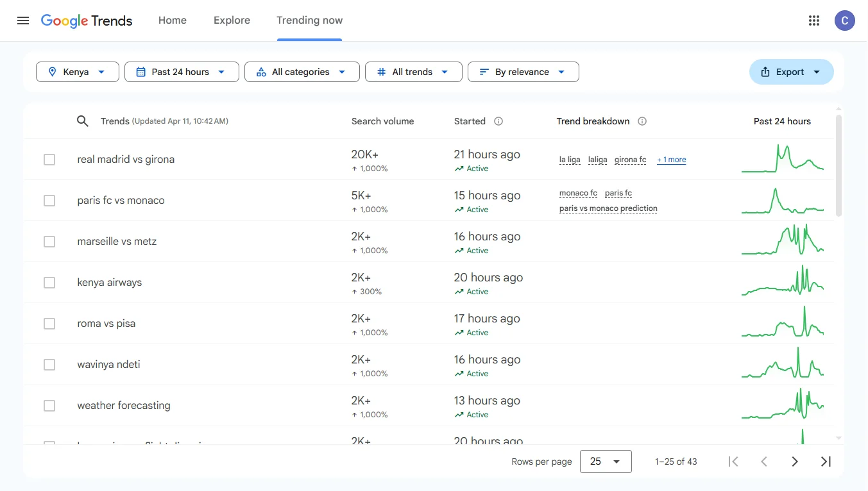Select the Trending now tab
Screen dimensions: 868x491
(x=309, y=21)
